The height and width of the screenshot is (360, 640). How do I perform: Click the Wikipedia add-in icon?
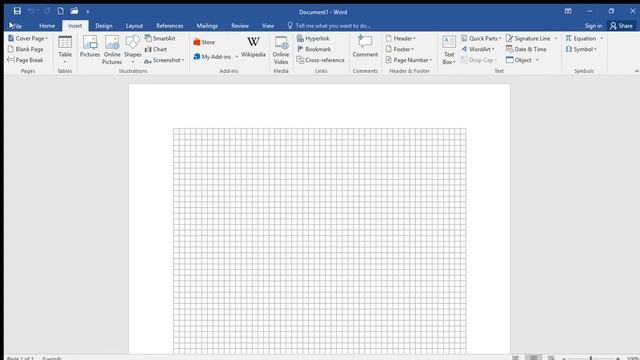pyautogui.click(x=253, y=47)
